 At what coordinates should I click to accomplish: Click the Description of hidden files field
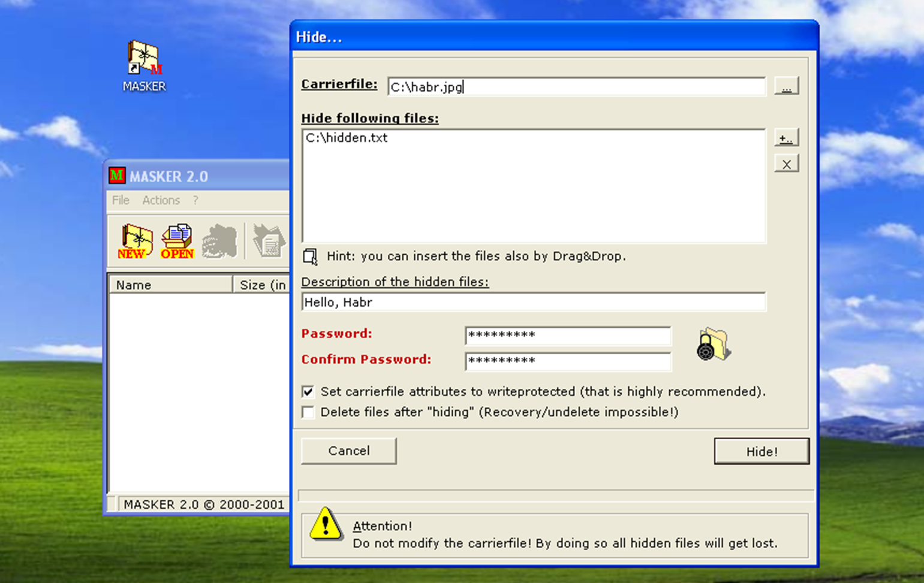(x=534, y=302)
